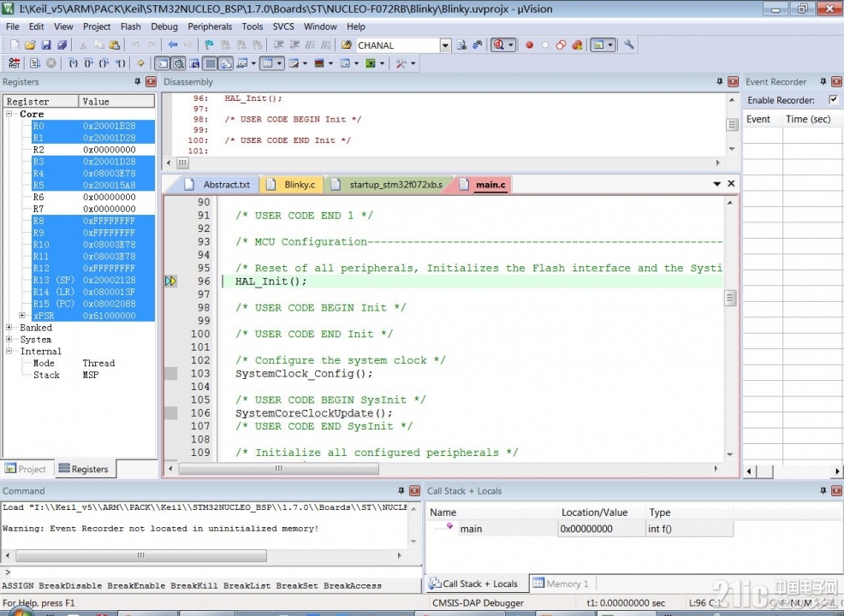Open the Peripherals menu
844x616 pixels.
click(x=210, y=27)
